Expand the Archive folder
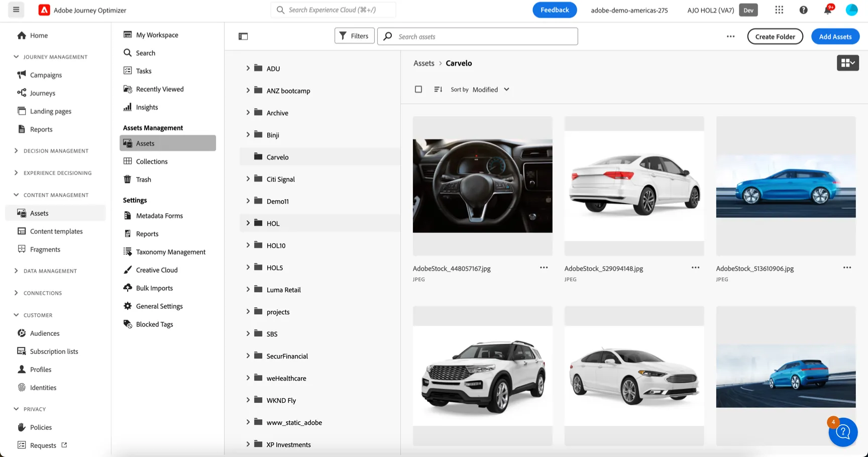 pos(248,112)
